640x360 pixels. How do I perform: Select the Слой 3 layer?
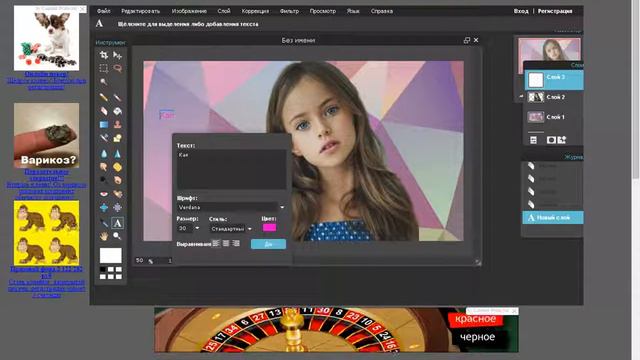(554, 80)
